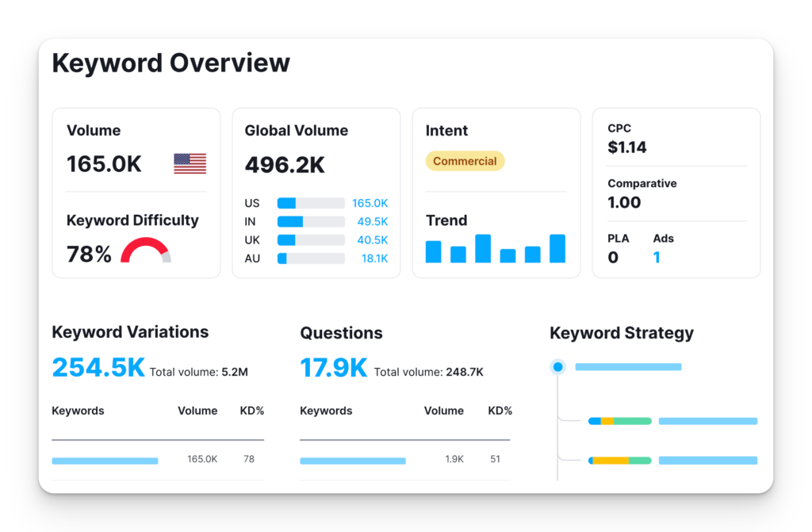Open the first Keyword Variations keyword row
The image size is (812, 532).
(x=158, y=460)
